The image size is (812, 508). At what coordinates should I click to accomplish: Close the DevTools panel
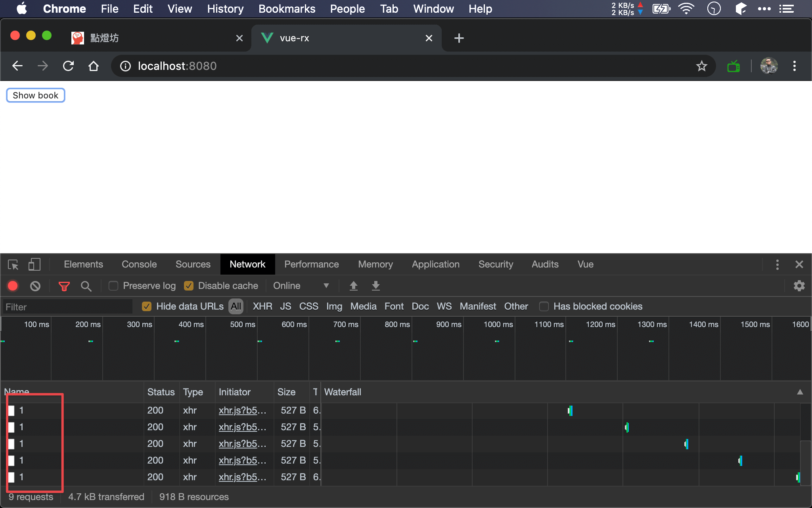pos(799,264)
